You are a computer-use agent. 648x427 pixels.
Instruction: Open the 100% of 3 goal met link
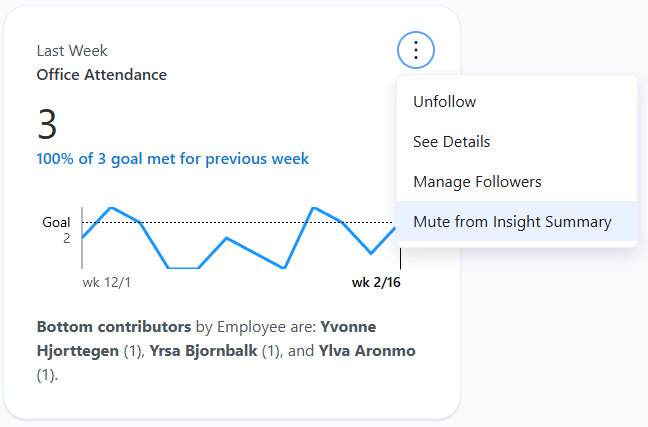(x=173, y=158)
